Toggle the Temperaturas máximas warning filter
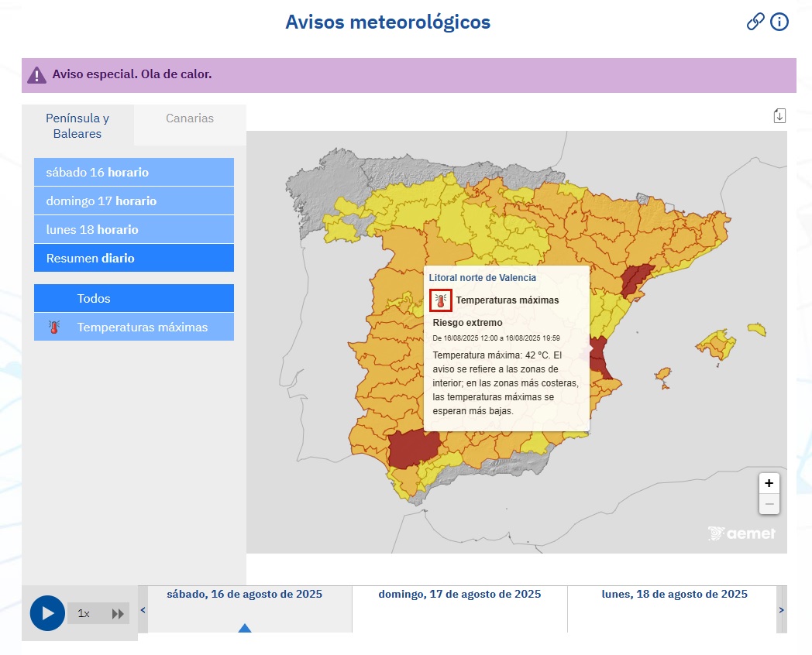Viewport: 812px width, 655px height. click(x=133, y=326)
